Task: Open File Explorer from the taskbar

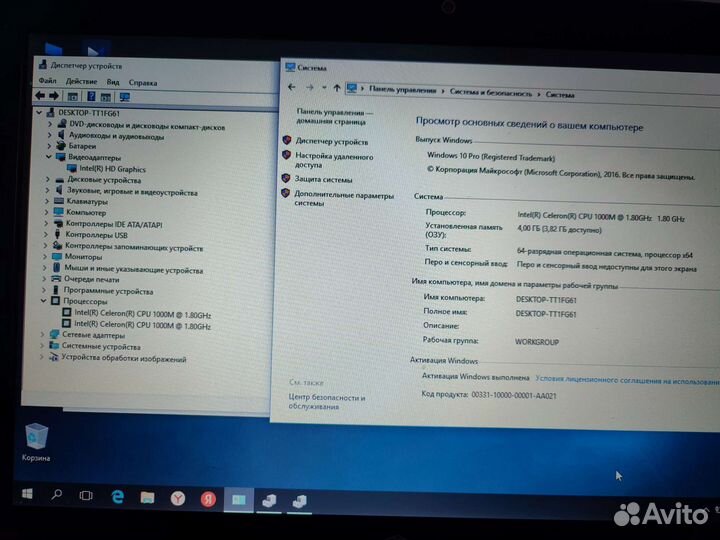Action: point(147,497)
